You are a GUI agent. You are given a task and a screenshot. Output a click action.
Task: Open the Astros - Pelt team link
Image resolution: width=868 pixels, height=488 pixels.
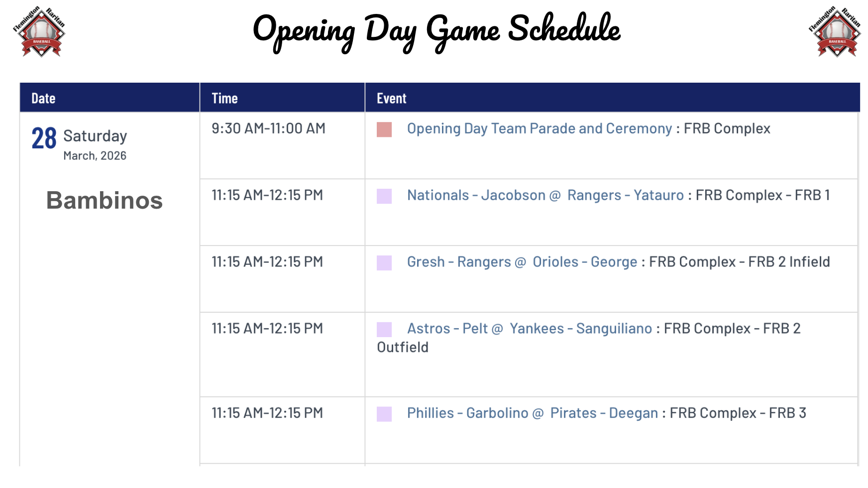[x=447, y=329]
